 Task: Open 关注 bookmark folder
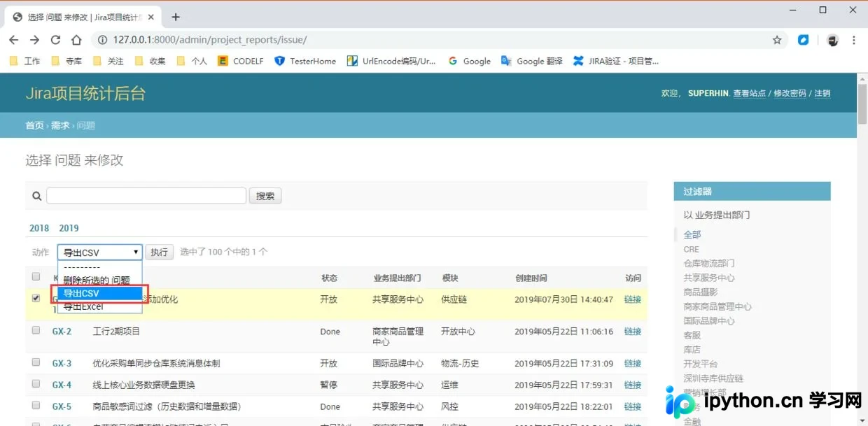(x=108, y=61)
